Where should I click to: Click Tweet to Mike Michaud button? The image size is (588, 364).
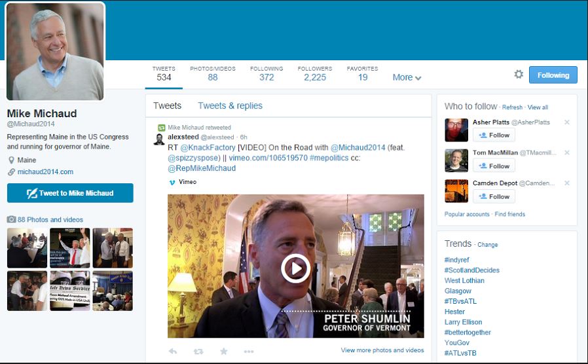coord(70,193)
